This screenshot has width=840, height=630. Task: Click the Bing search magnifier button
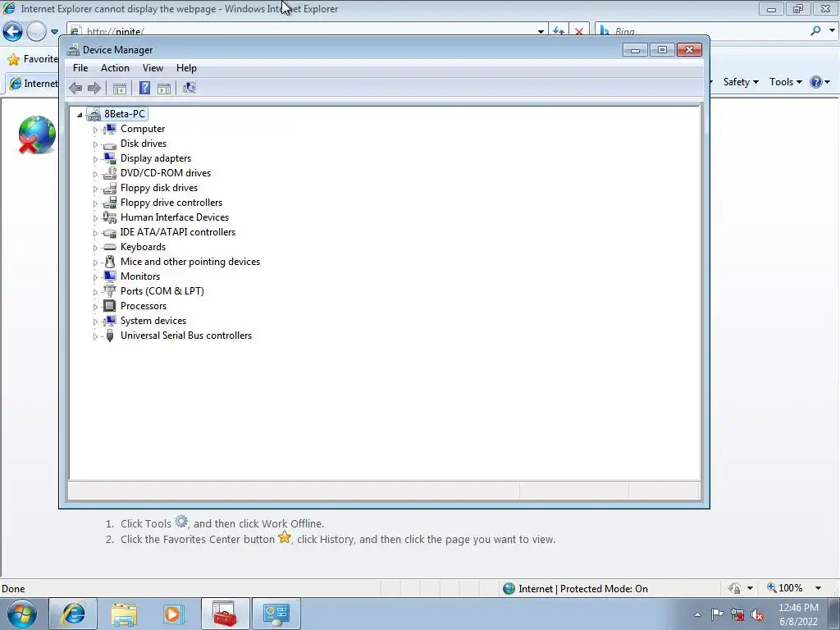tap(816, 31)
